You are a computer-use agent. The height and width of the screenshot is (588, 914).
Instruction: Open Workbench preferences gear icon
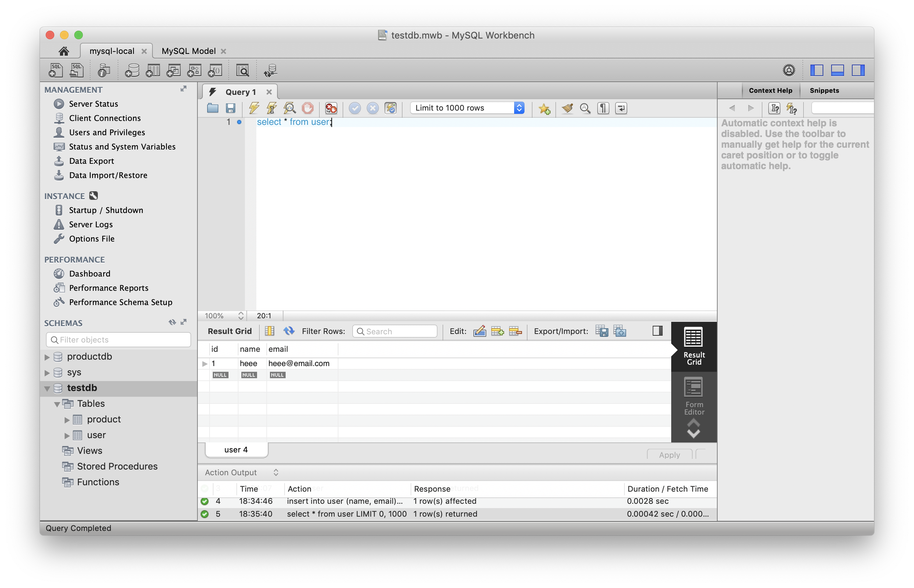click(788, 70)
